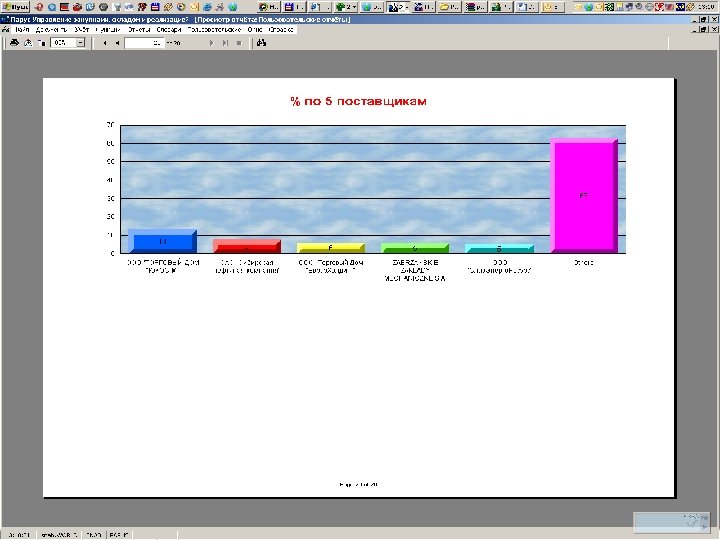Click the export report icon beside zoom box
The width and height of the screenshot is (720, 540).
(x=41, y=43)
